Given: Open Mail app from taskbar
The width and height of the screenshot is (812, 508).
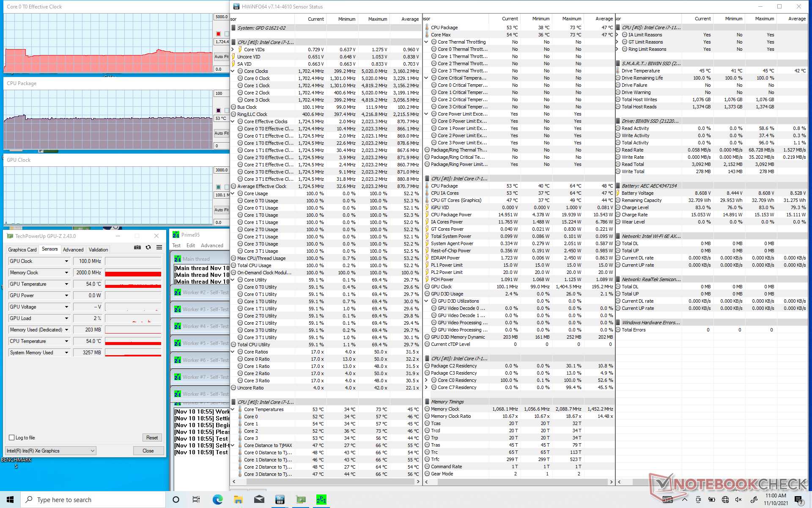Looking at the screenshot, I should click(x=259, y=500).
